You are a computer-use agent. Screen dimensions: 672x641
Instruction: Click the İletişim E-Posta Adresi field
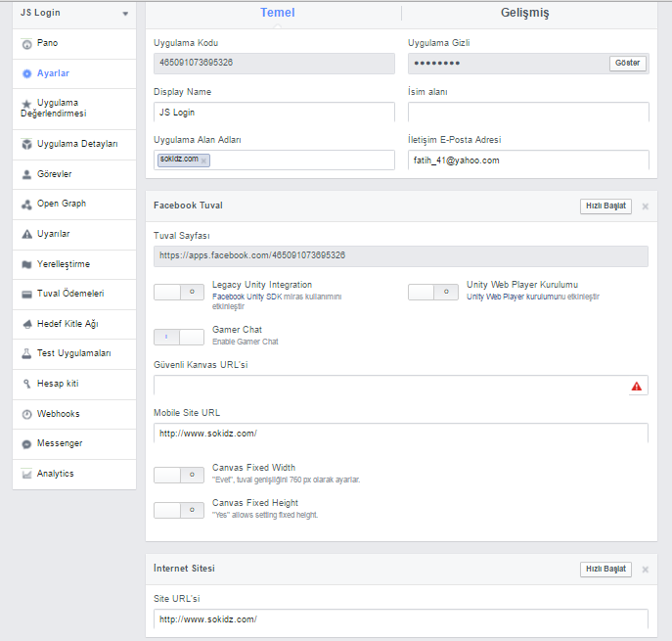(x=528, y=160)
